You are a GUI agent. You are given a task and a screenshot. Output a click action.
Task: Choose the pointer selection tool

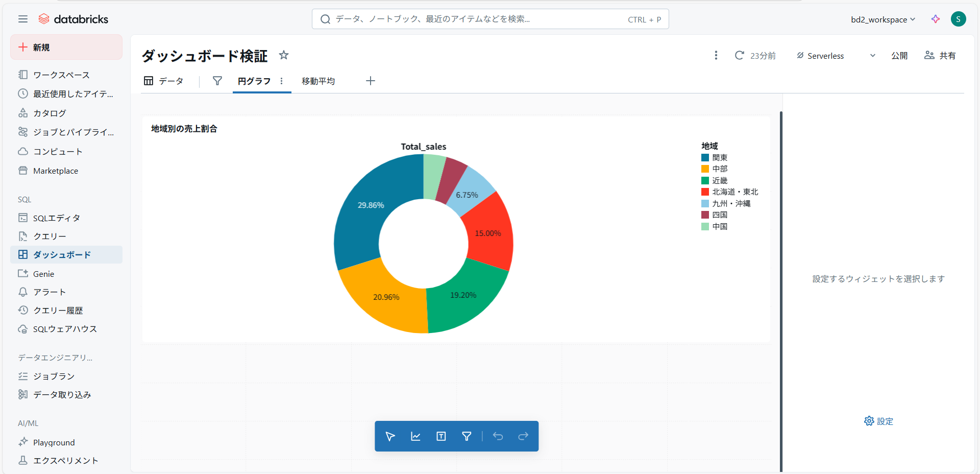pos(390,436)
